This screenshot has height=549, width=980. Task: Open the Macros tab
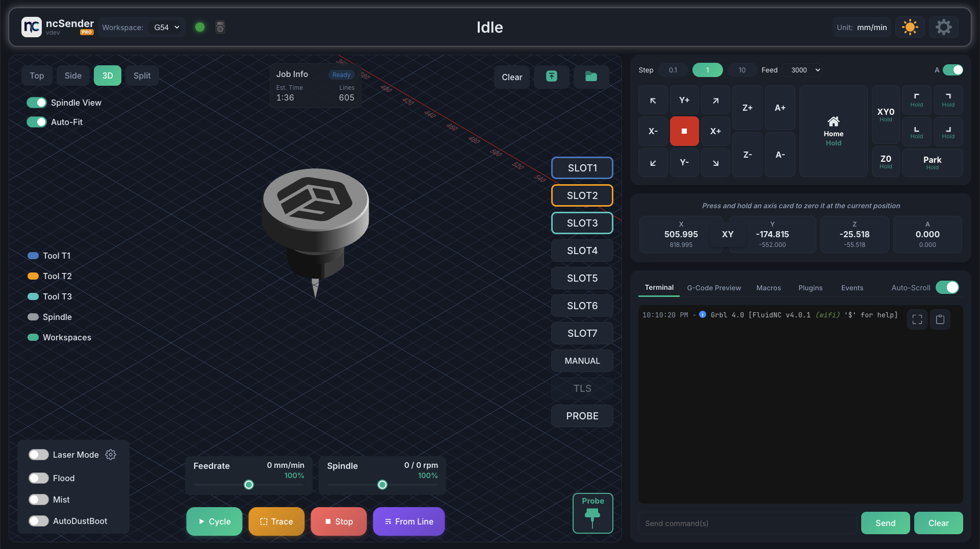pos(768,288)
